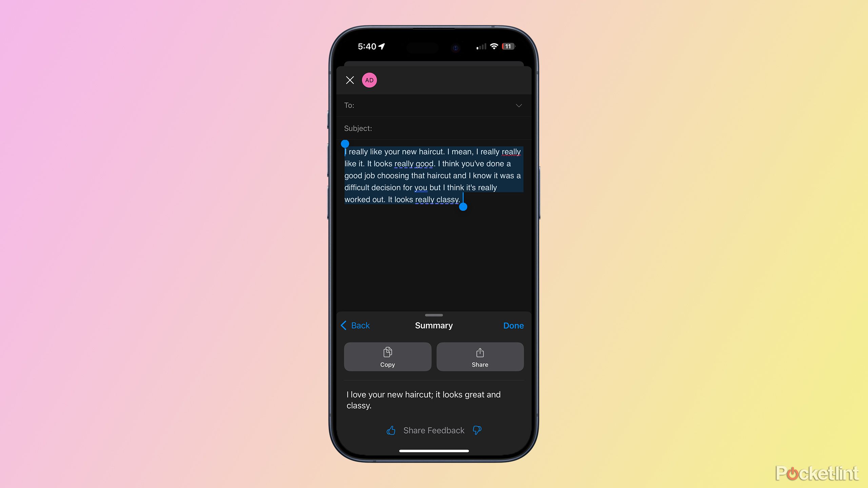Expand the To field with chevron arrow
Image resolution: width=868 pixels, height=488 pixels.
pyautogui.click(x=517, y=105)
